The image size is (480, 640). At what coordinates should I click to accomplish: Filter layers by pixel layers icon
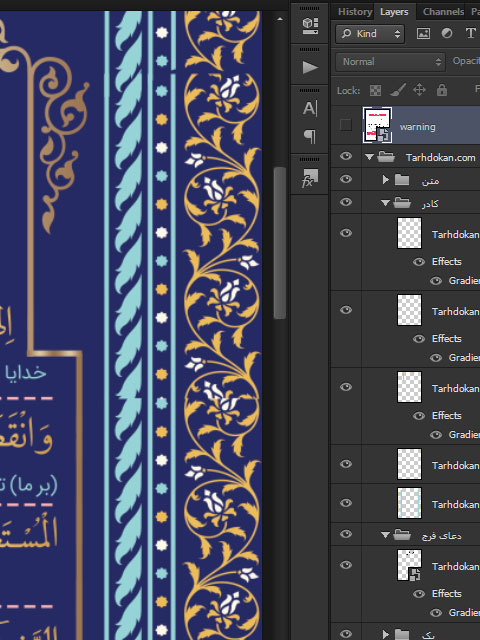tap(423, 33)
